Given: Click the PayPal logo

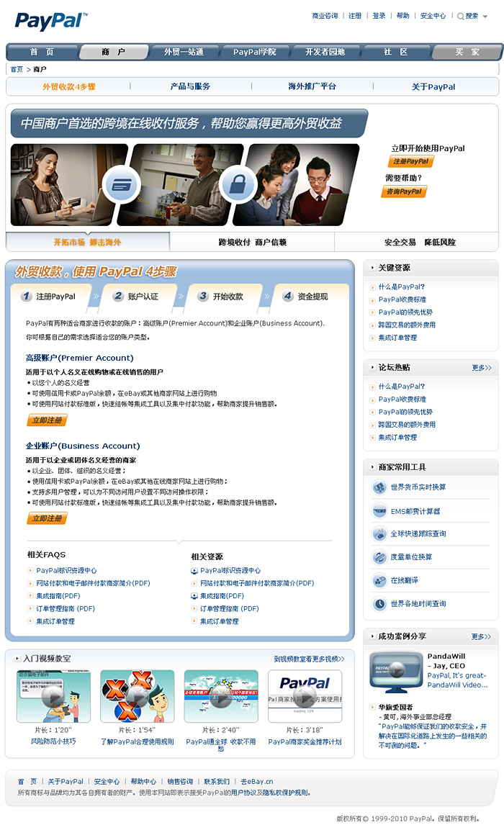Looking at the screenshot, I should [x=51, y=21].
